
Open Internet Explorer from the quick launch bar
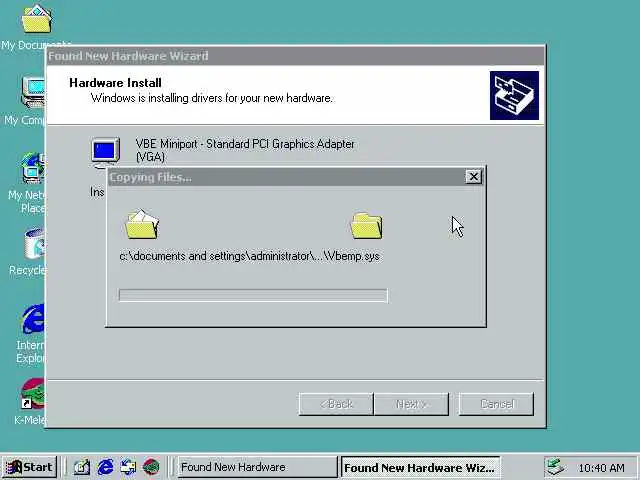coord(105,467)
